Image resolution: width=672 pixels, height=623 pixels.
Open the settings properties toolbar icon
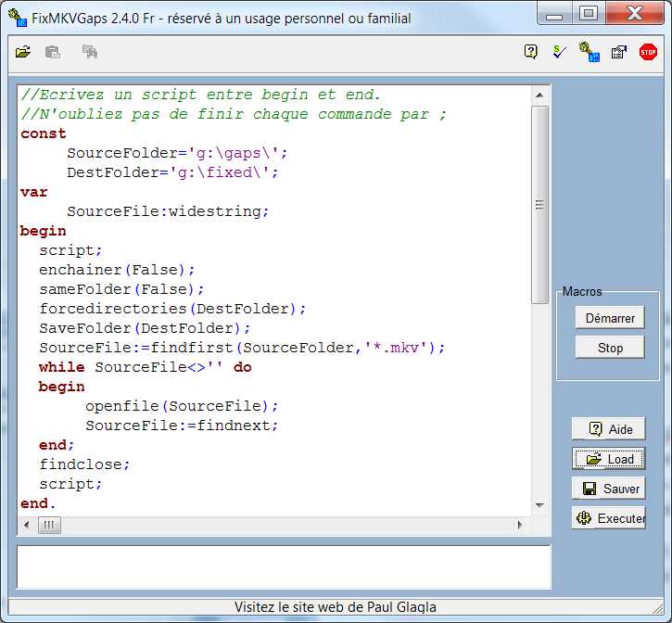pyautogui.click(x=618, y=53)
